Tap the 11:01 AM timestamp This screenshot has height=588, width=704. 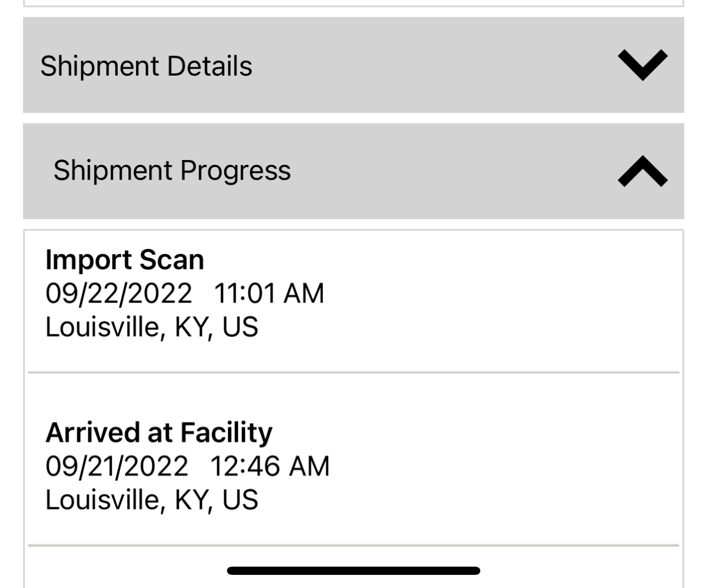coord(269,293)
